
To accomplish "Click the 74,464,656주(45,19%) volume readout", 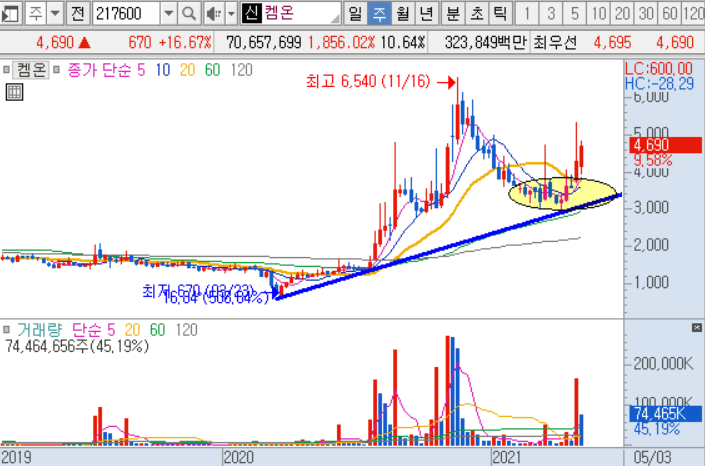I will click(77, 346).
